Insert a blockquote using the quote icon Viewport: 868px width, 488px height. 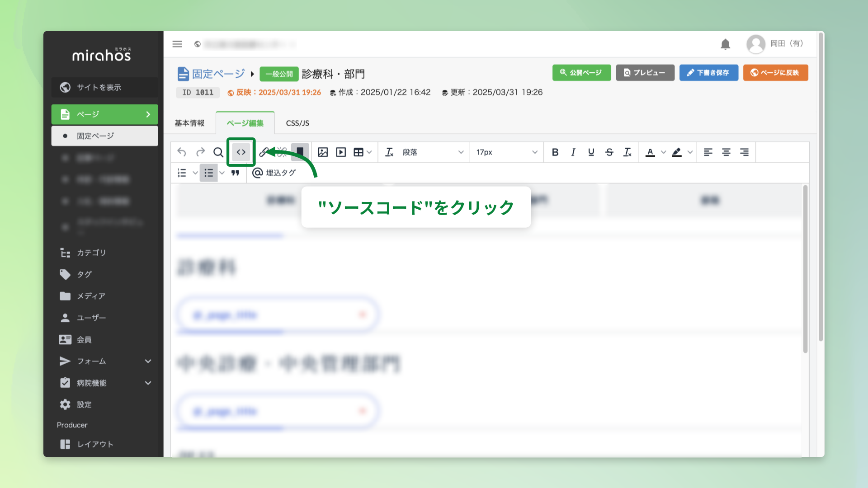coord(235,173)
